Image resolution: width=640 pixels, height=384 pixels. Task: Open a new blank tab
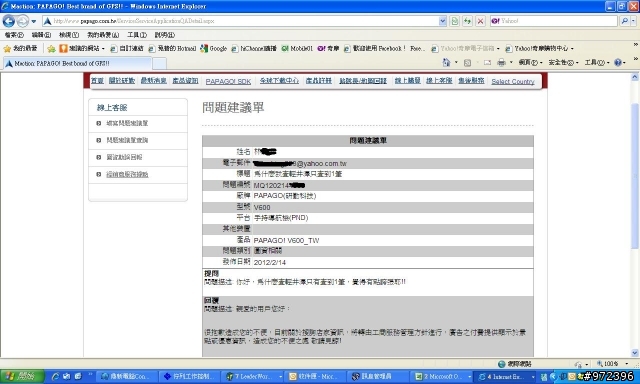coord(159,63)
